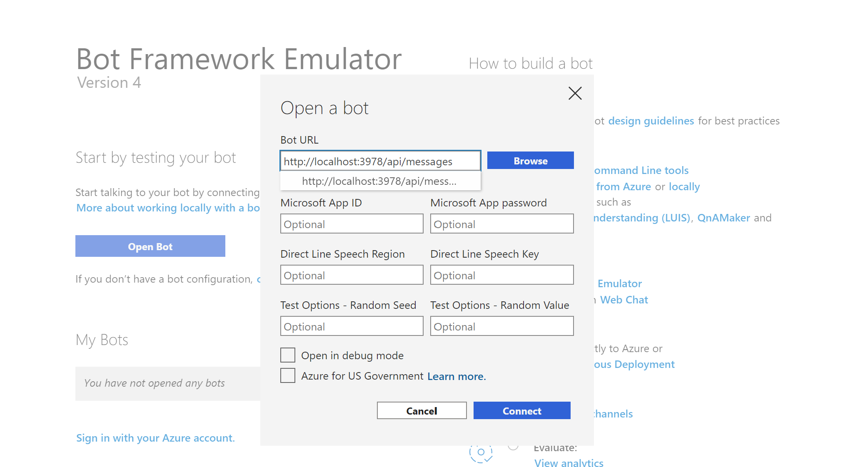The image size is (868, 467).
Task: Enable Open in debug mode checkbox
Action: pyautogui.click(x=288, y=355)
